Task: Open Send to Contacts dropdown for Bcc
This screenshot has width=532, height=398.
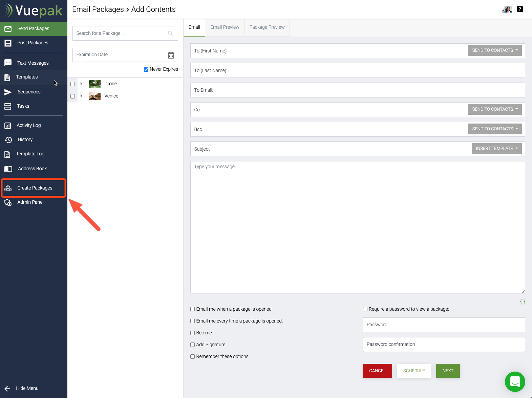Action: (x=495, y=129)
